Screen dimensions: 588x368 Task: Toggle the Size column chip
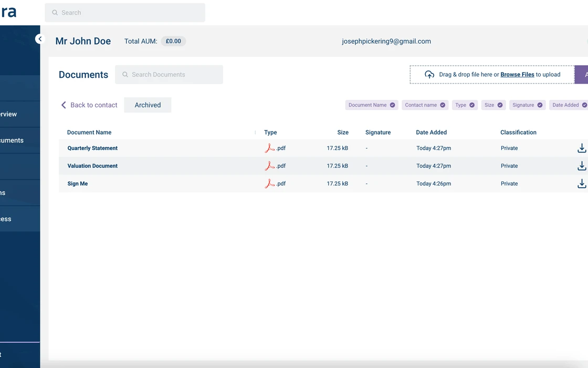pyautogui.click(x=493, y=105)
